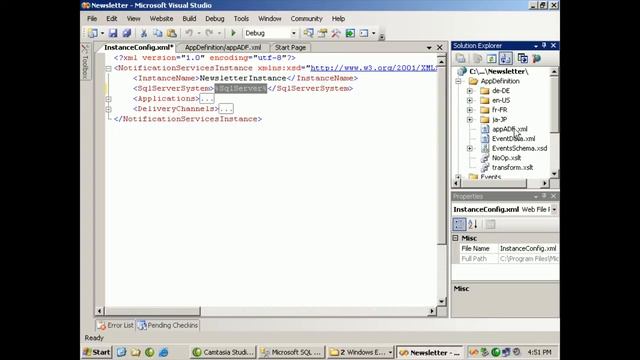Image resolution: width=640 pixels, height=360 pixels.
Task: Click the Add New Item toolbar icon
Action: (93, 33)
